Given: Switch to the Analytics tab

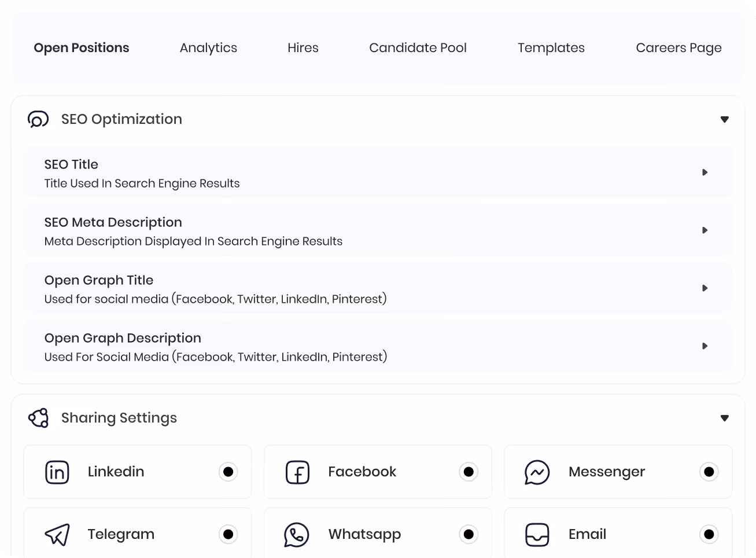Looking at the screenshot, I should coord(208,48).
